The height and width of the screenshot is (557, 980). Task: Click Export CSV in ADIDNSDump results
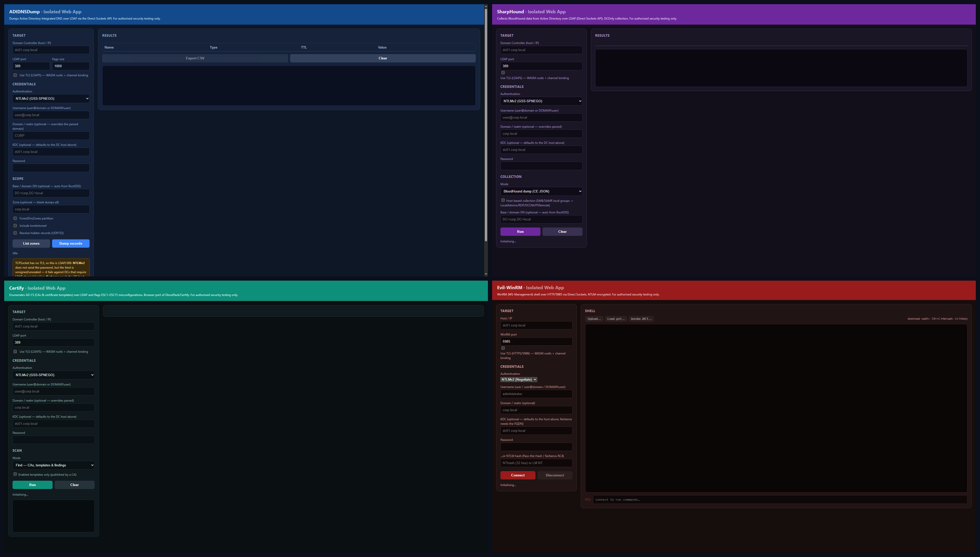(195, 58)
